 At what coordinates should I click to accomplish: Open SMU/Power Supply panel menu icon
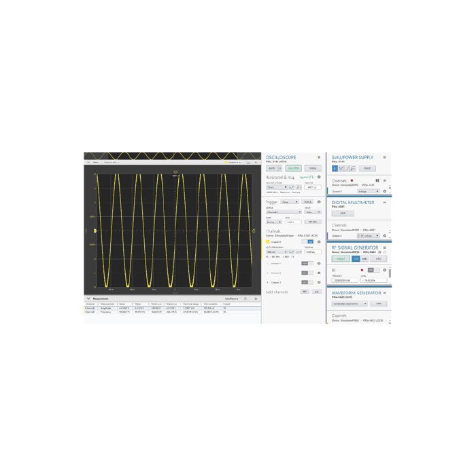click(384, 157)
